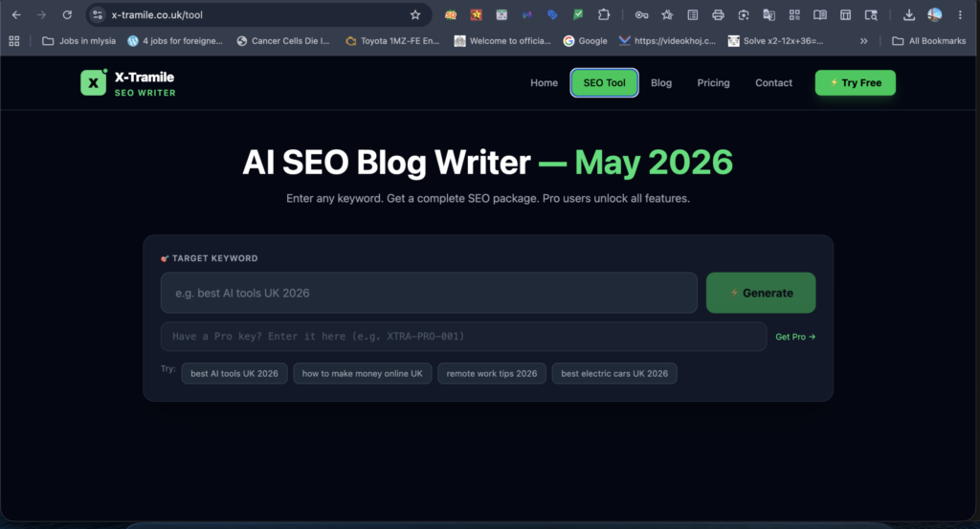Click the address bar URL
The width and height of the screenshot is (980, 529).
[x=157, y=15]
